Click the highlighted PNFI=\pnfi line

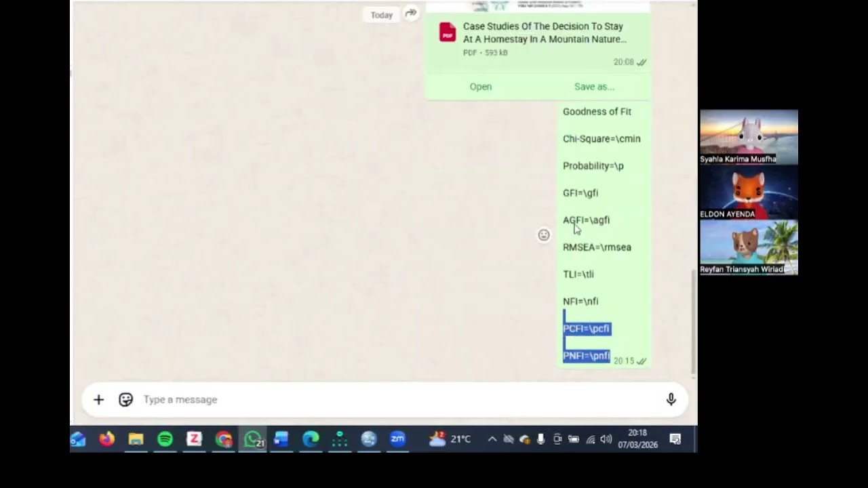(x=587, y=356)
